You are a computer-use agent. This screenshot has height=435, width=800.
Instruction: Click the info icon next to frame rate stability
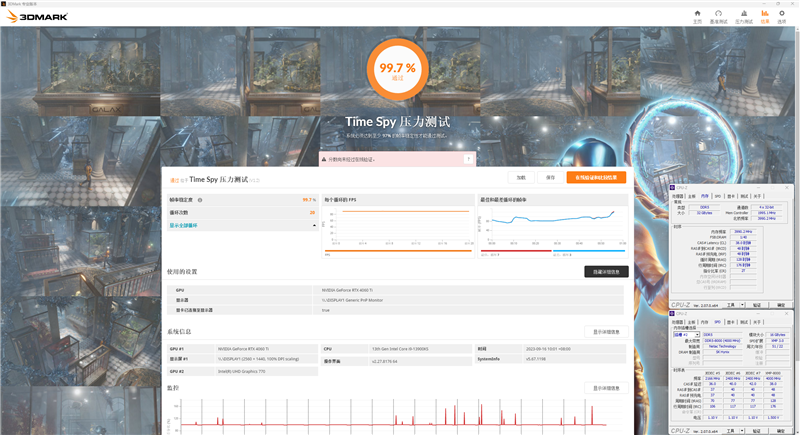[x=200, y=200]
